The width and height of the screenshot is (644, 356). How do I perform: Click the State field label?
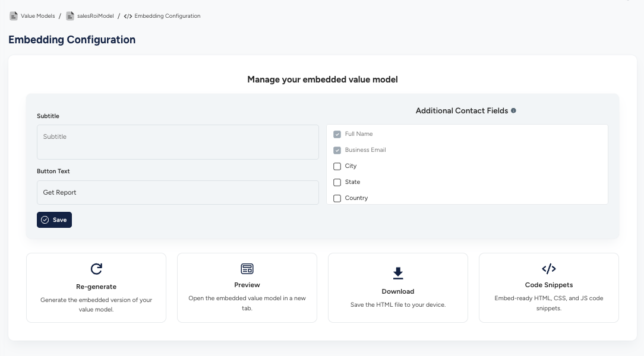pos(352,182)
